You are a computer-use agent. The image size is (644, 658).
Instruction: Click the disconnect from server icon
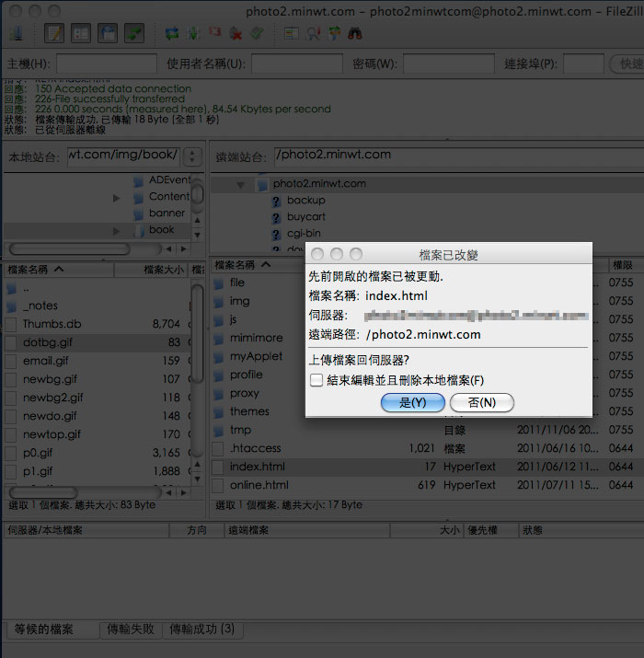tap(236, 33)
